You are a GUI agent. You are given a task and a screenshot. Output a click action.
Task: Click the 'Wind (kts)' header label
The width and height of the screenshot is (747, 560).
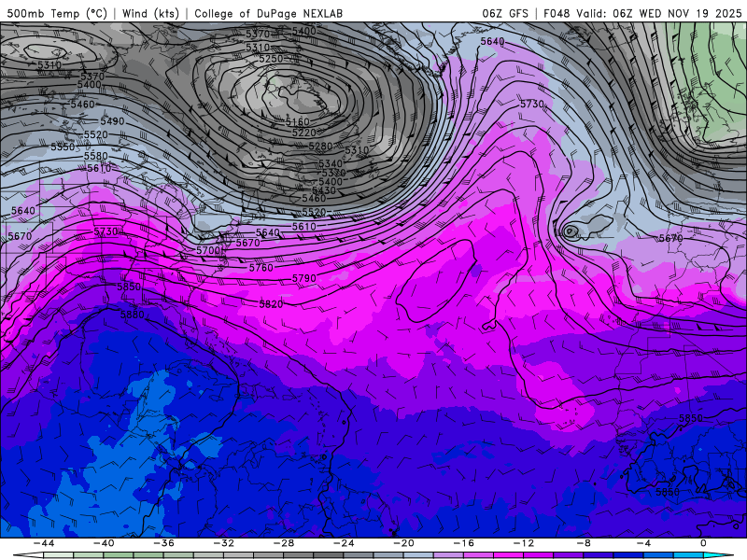pos(150,13)
